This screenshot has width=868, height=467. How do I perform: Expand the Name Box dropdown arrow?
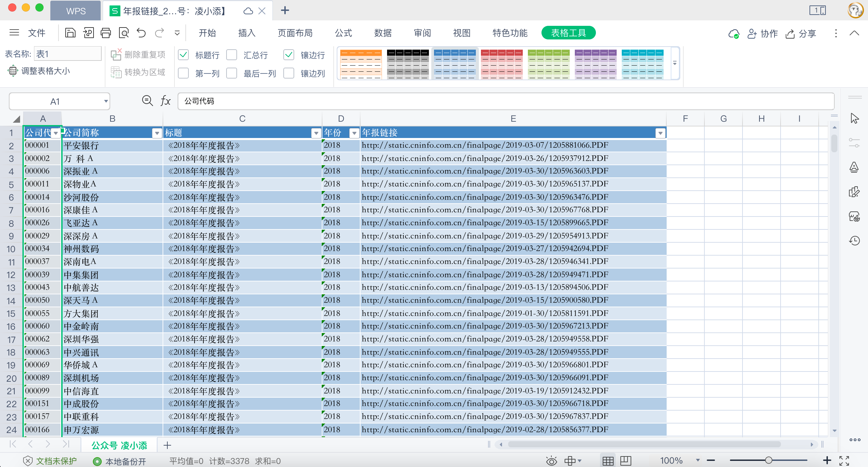pos(106,101)
